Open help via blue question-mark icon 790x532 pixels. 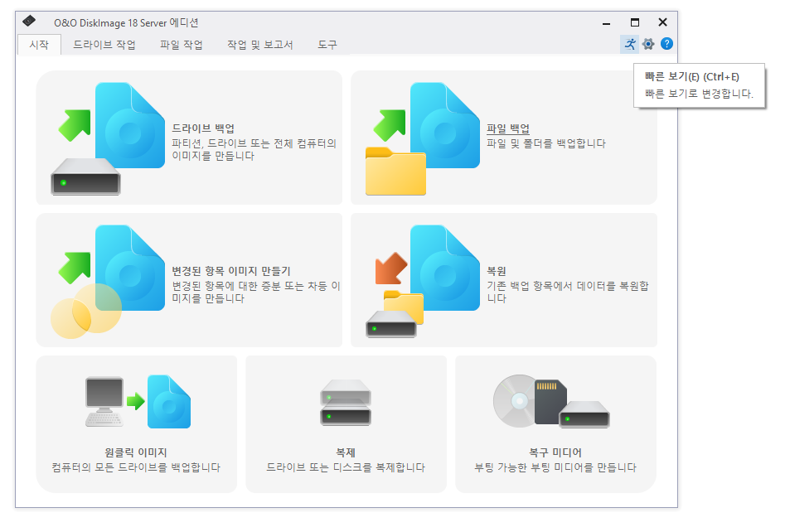[x=666, y=44]
